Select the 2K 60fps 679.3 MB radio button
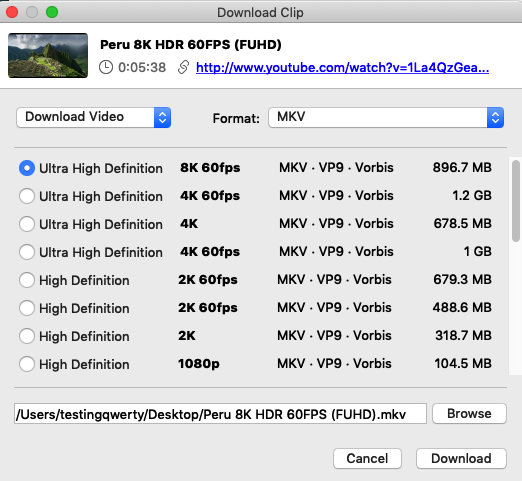 pyautogui.click(x=27, y=280)
